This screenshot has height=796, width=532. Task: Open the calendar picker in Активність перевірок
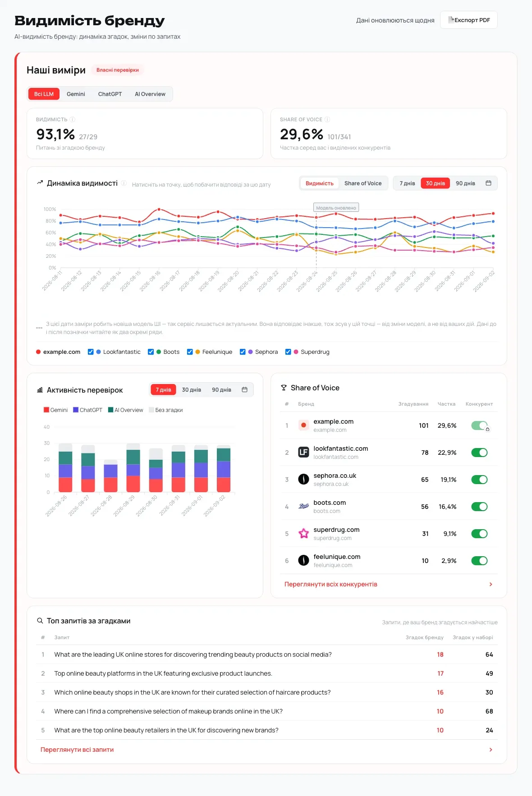tap(245, 389)
